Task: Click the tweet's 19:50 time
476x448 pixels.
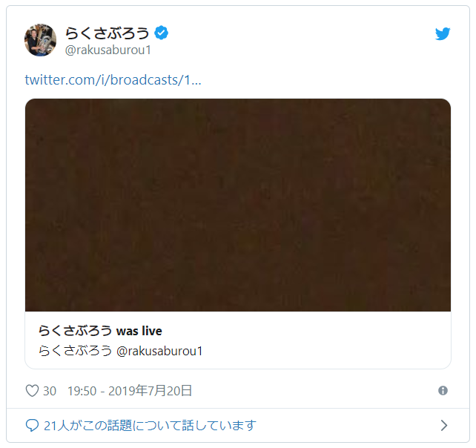Action: coord(82,391)
